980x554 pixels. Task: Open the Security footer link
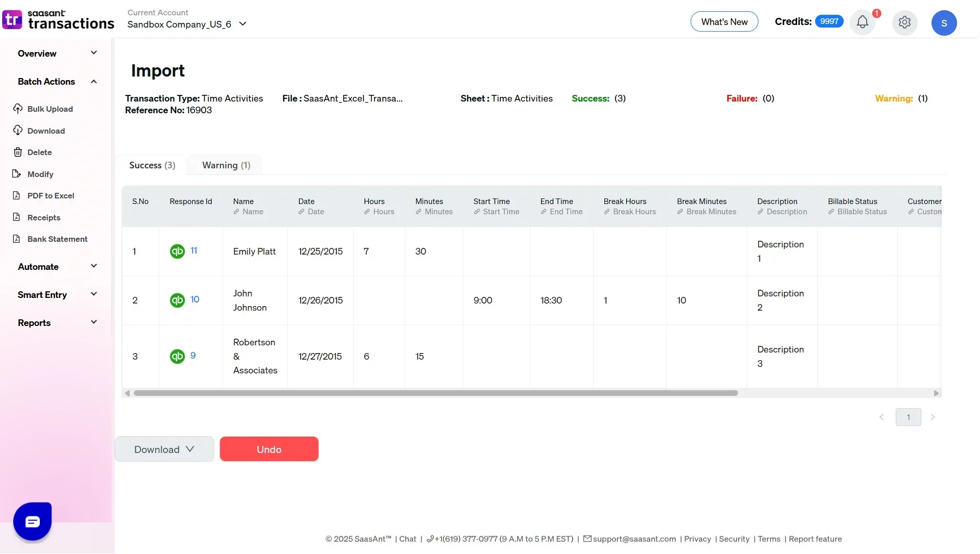tap(734, 539)
